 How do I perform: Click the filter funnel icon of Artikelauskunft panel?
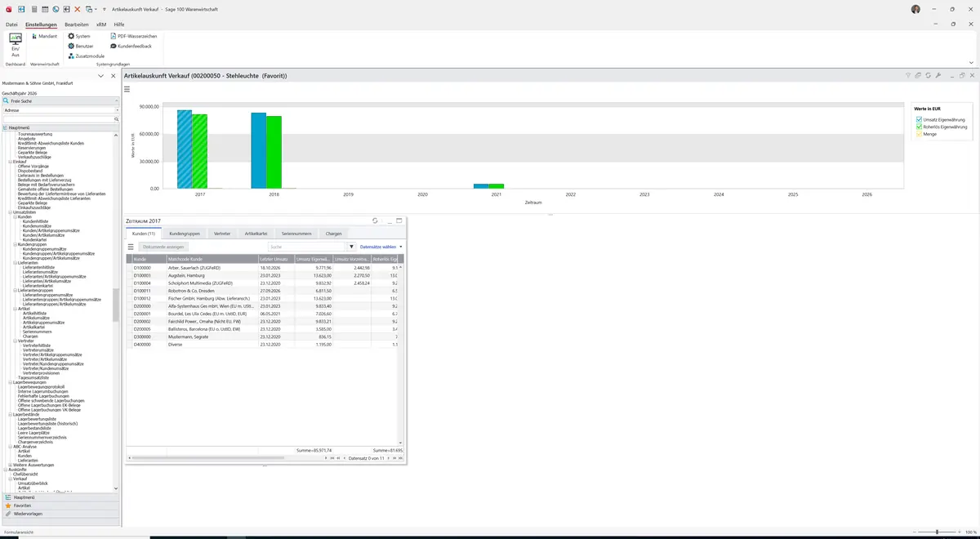tap(908, 75)
